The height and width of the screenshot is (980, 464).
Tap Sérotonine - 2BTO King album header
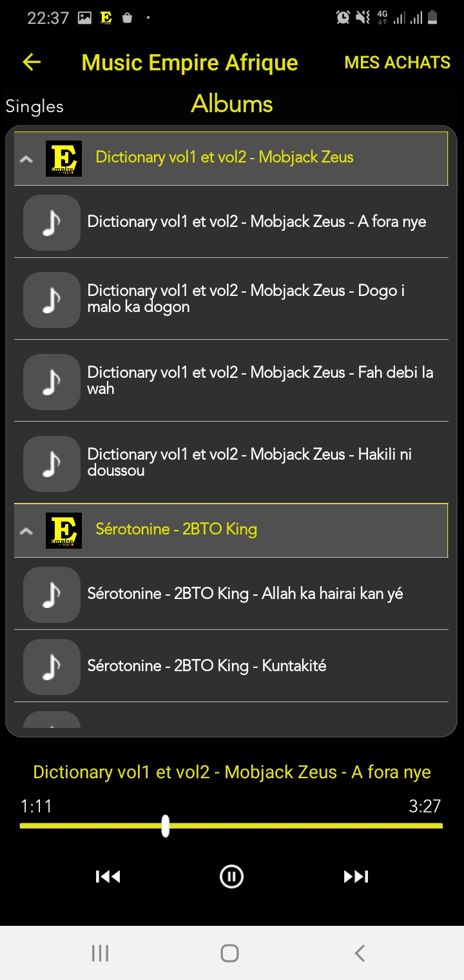coord(177,529)
